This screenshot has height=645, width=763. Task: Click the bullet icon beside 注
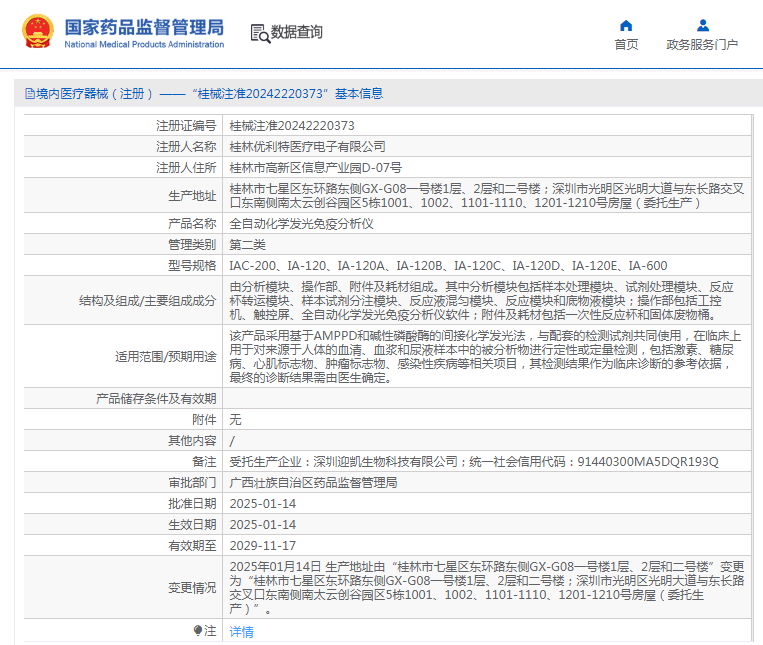pyautogui.click(x=198, y=631)
